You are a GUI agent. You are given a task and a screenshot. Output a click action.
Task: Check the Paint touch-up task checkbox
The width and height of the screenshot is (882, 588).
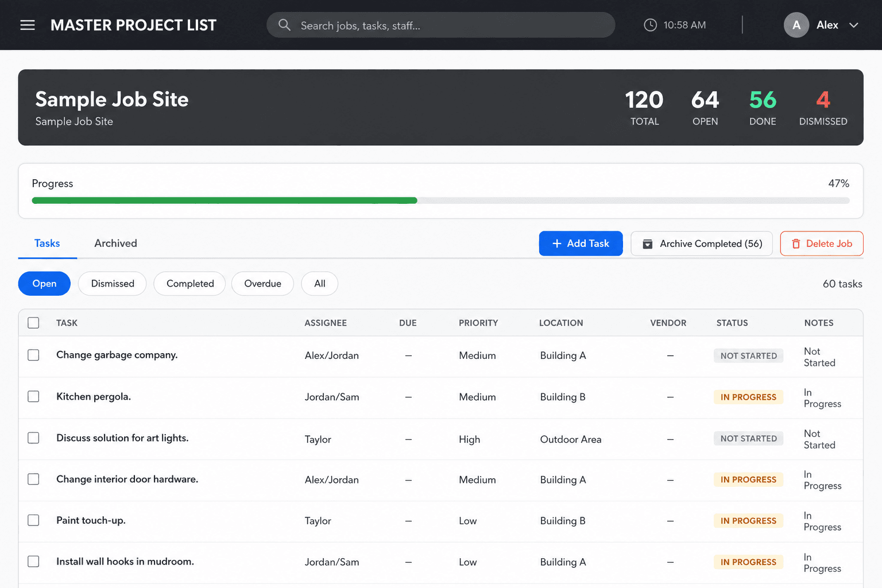[33, 520]
